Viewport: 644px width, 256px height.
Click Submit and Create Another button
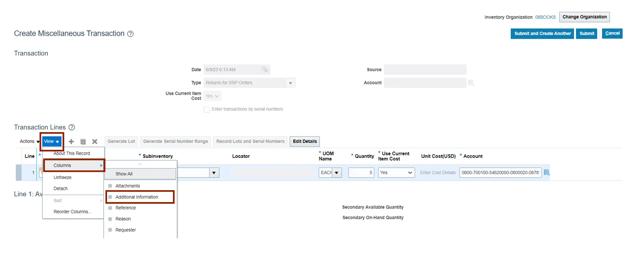542,34
